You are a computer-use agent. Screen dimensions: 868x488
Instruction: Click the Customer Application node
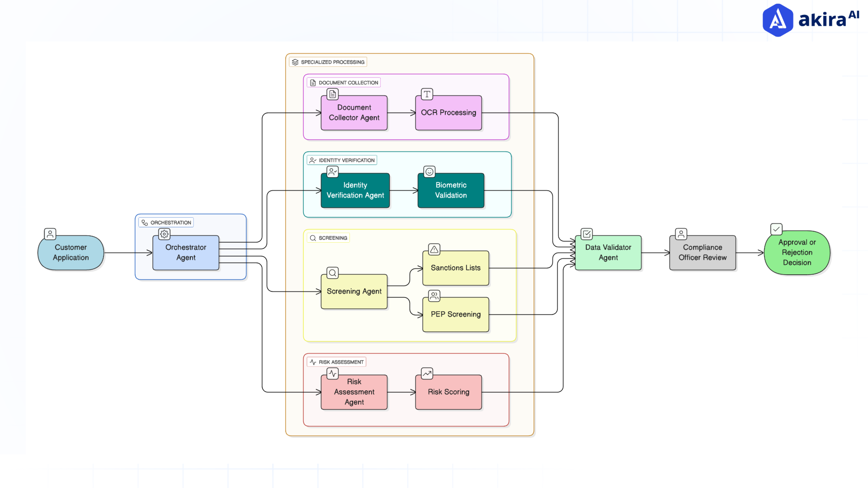[71, 253]
